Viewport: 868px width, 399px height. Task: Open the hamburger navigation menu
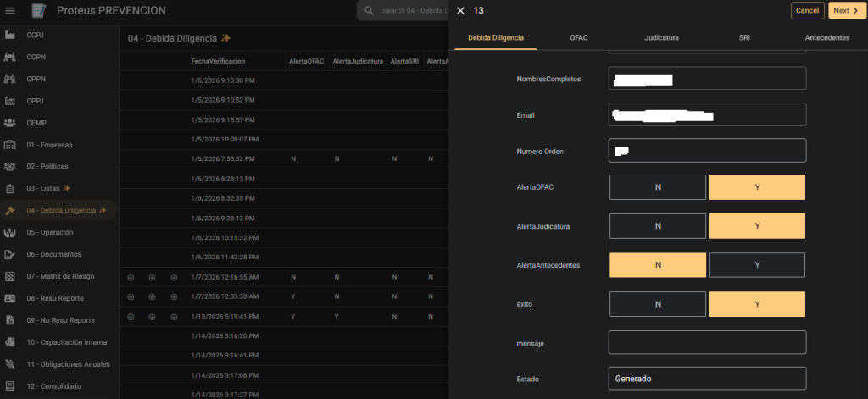pos(11,11)
